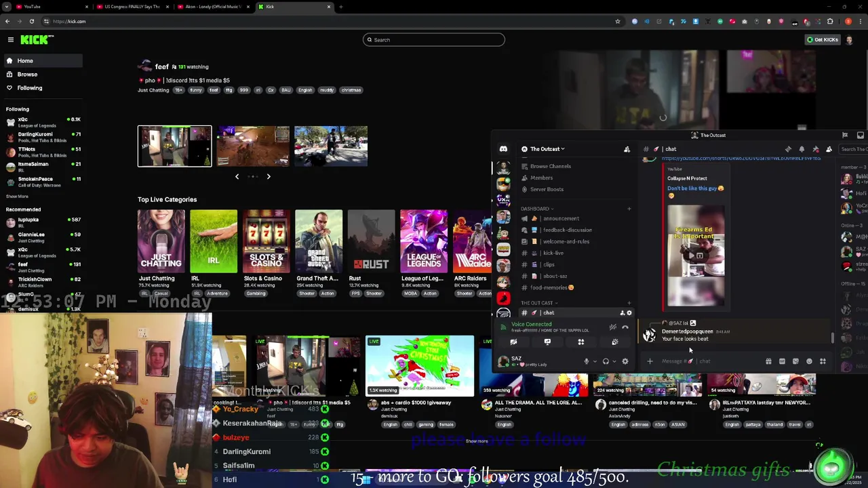Open the clips channel
868x488 pixels.
[x=575, y=265]
